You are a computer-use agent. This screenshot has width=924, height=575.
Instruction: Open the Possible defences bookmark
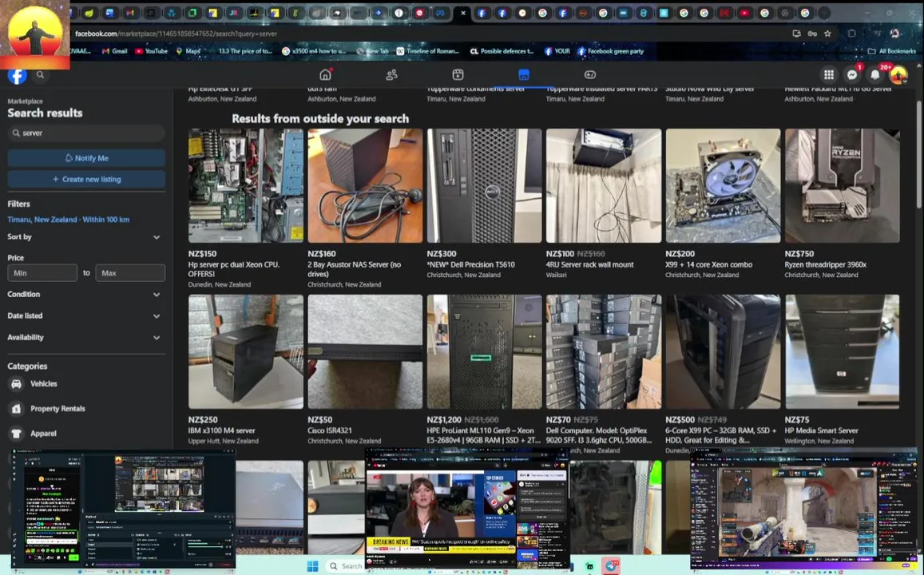click(x=502, y=51)
